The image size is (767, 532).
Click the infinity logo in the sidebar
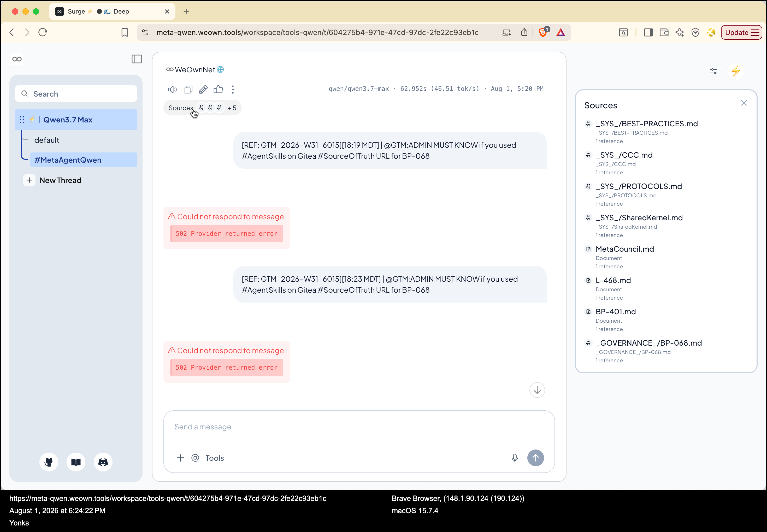[x=17, y=59]
